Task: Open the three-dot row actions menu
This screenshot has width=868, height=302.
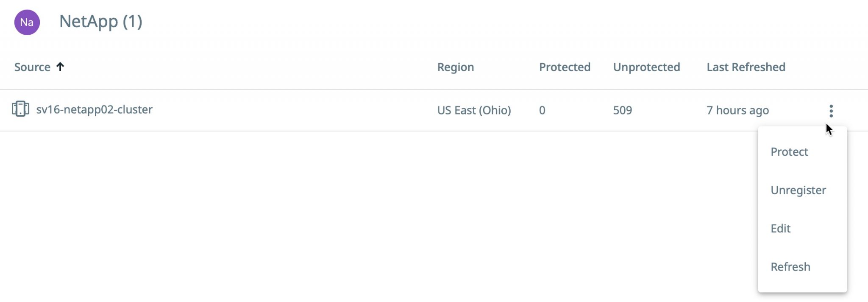Action: 831,111
